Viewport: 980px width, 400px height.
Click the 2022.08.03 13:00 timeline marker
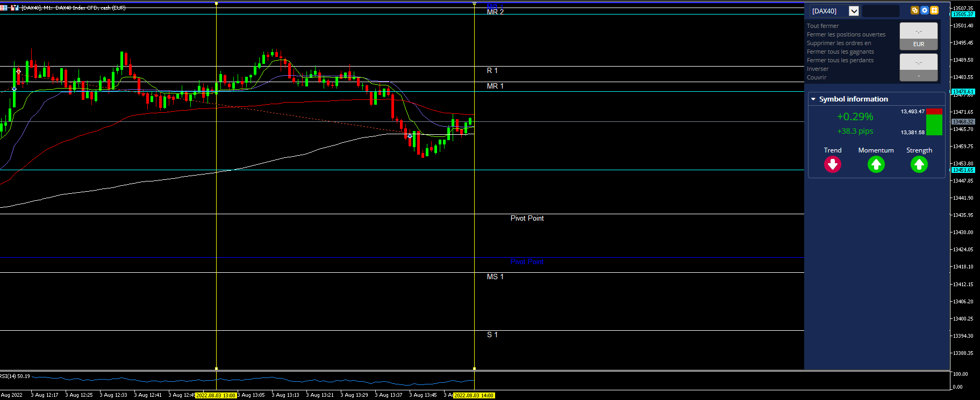[x=216, y=395]
